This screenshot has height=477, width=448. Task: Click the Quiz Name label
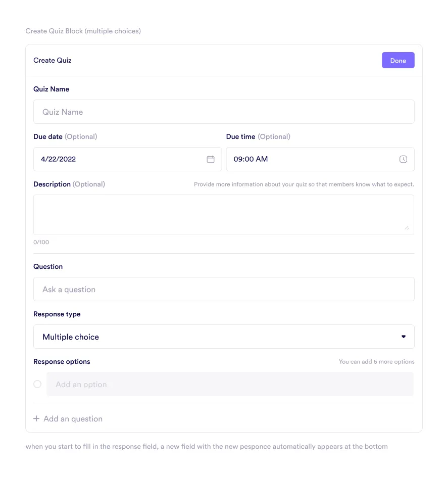pos(51,89)
